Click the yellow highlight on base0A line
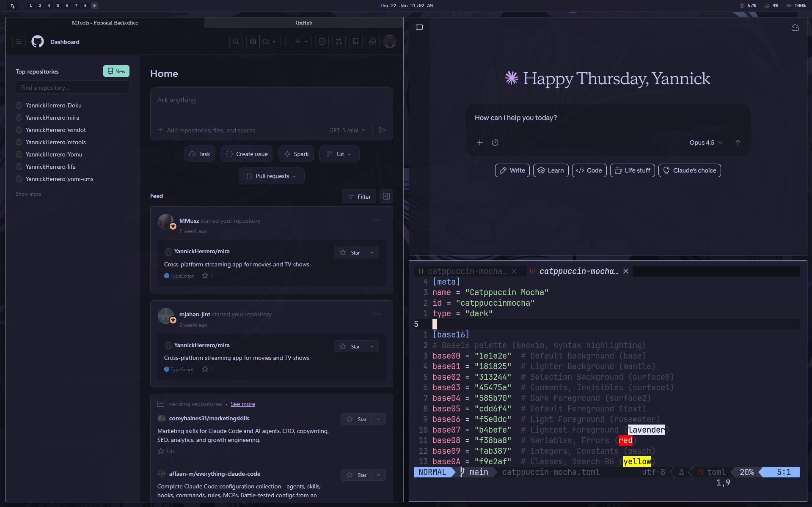The image size is (812, 507). pyautogui.click(x=637, y=461)
